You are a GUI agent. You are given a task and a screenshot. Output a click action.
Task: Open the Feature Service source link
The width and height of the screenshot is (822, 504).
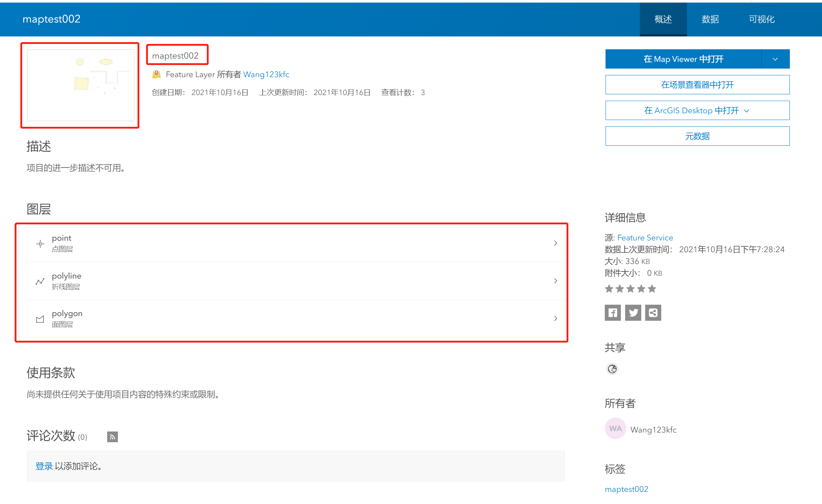pos(645,238)
